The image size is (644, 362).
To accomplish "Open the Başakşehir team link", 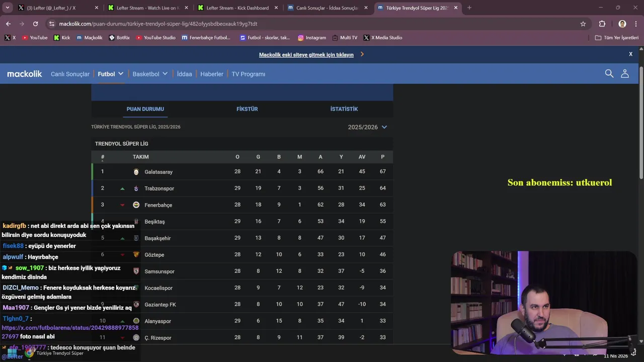I will 157,238.
